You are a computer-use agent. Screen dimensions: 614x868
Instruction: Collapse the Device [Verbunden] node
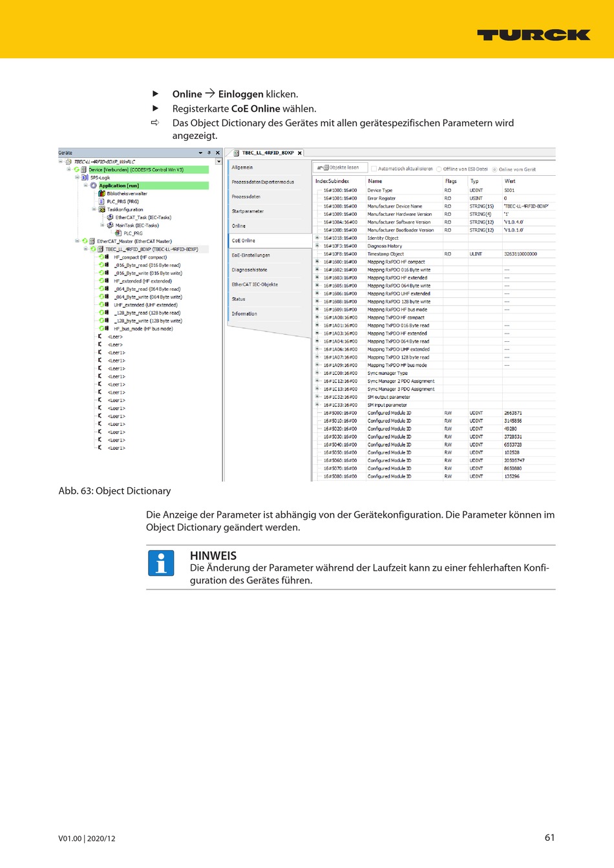point(69,169)
